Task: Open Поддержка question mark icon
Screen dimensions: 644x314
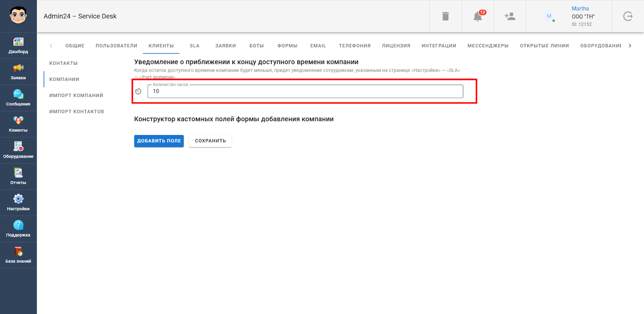Action: coord(18,226)
